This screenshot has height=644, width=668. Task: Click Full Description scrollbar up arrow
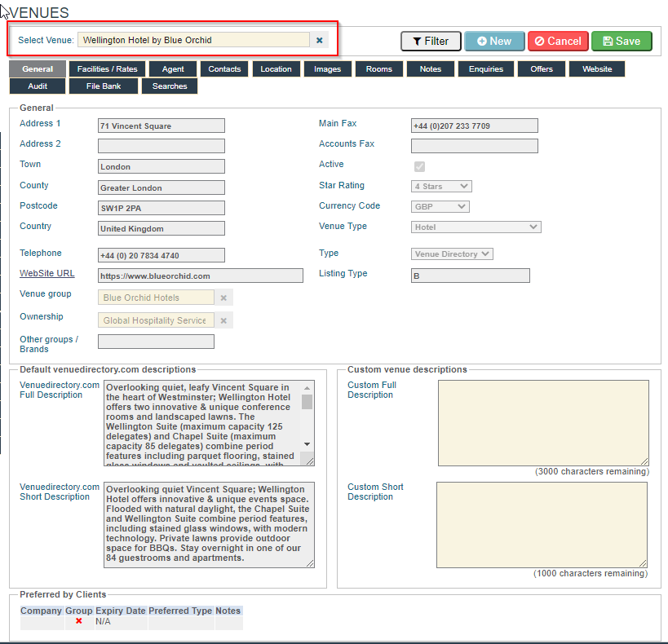[307, 388]
